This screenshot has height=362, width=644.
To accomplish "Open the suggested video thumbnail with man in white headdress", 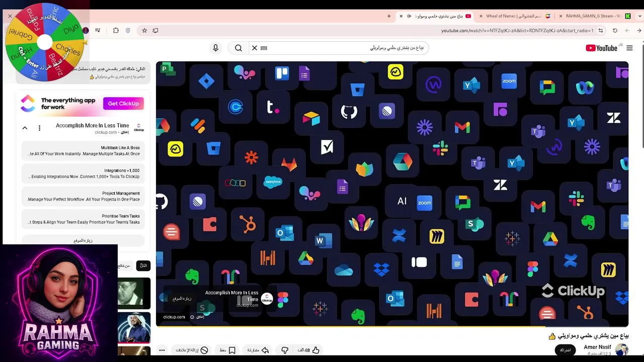I will (134, 327).
